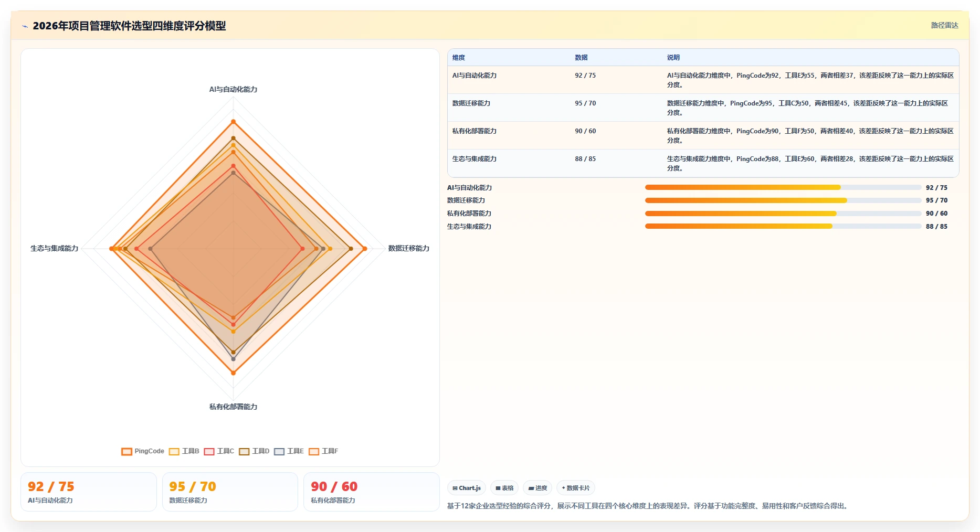
Task: Toggle 工具E legend series
Action: tap(289, 451)
